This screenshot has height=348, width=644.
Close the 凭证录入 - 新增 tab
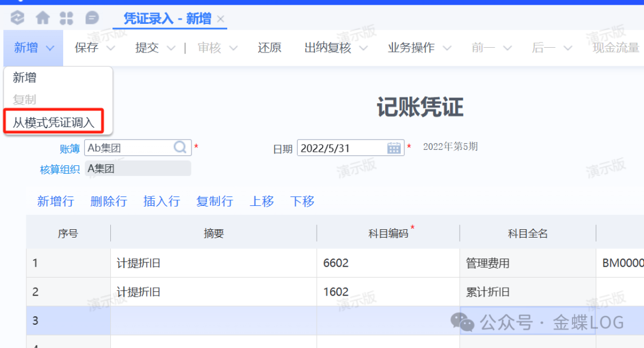221,19
